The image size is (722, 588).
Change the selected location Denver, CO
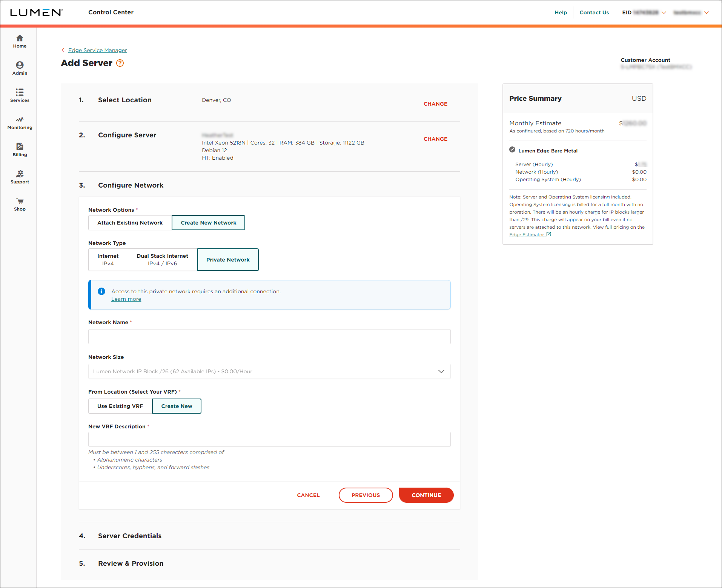click(435, 104)
